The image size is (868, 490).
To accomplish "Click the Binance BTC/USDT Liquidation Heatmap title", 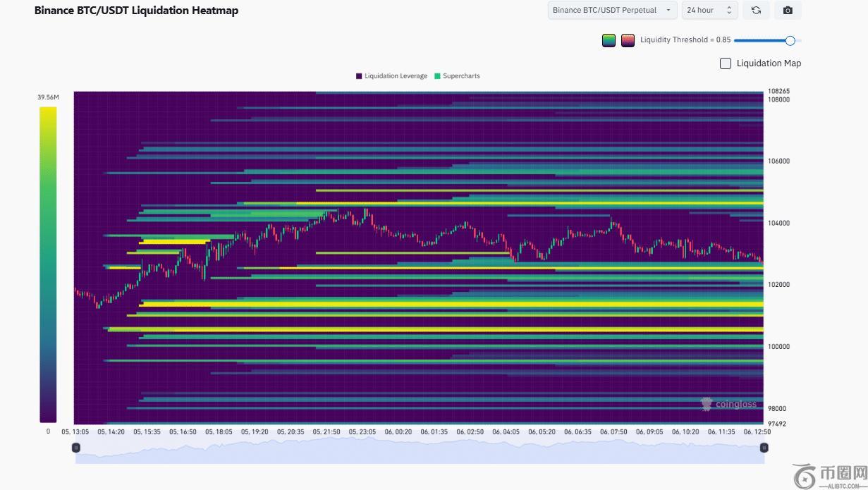I will [x=136, y=11].
